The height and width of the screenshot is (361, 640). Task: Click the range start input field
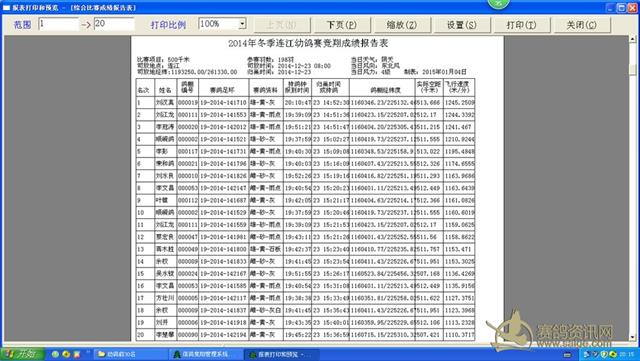coord(58,24)
